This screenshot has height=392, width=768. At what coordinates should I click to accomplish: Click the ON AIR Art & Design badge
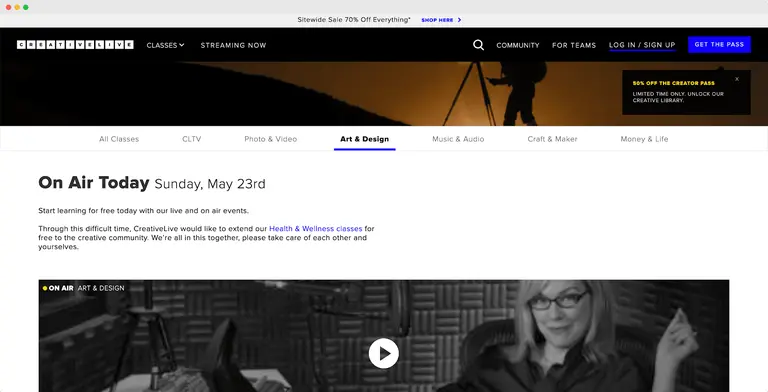[x=83, y=288]
